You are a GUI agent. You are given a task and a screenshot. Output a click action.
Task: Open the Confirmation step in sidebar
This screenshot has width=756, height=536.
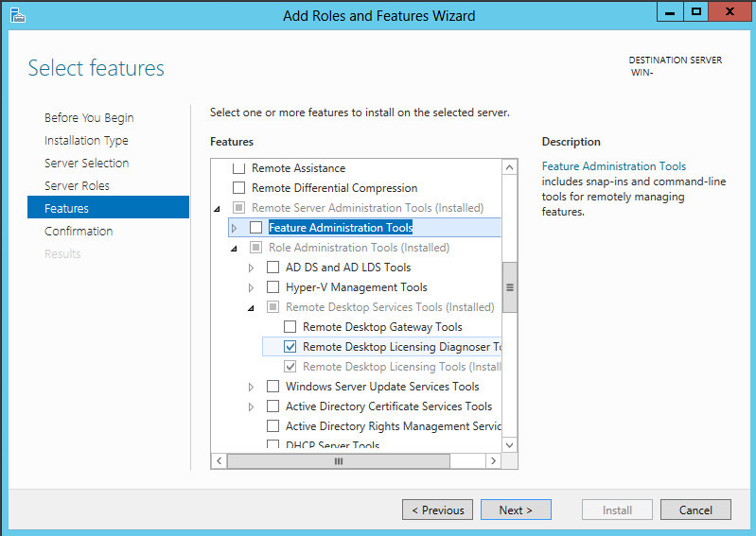tap(79, 231)
